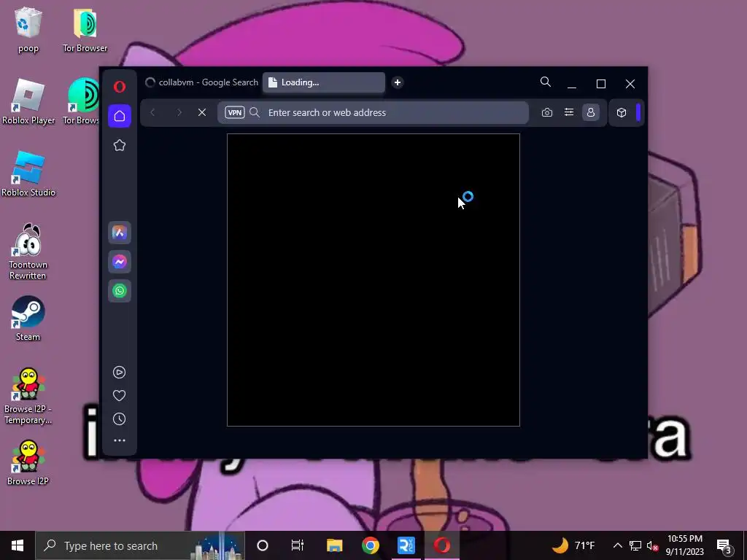747x560 pixels.
Task: Search tabs with magnifier in title bar
Action: [x=546, y=82]
